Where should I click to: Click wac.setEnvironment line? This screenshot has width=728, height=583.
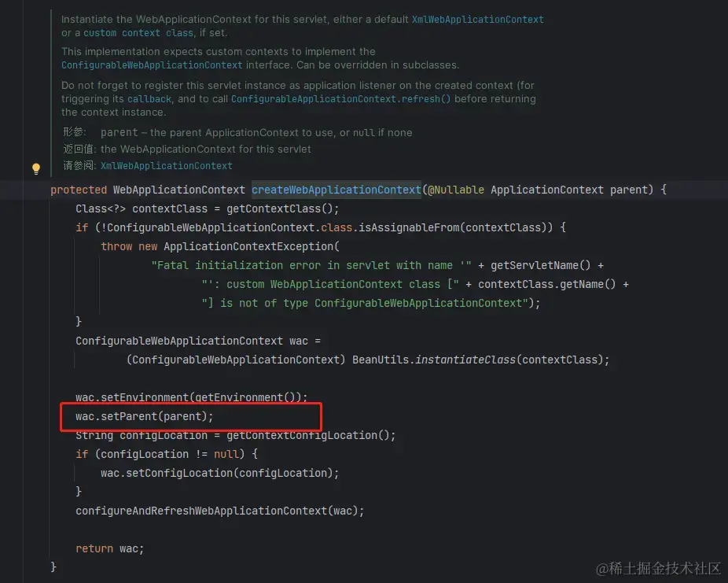pos(191,397)
